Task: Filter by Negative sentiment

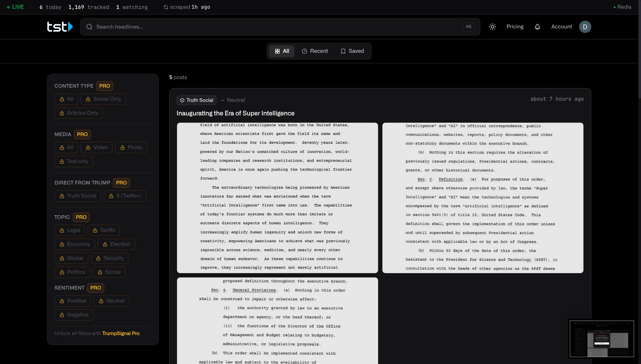Action: (x=74, y=315)
